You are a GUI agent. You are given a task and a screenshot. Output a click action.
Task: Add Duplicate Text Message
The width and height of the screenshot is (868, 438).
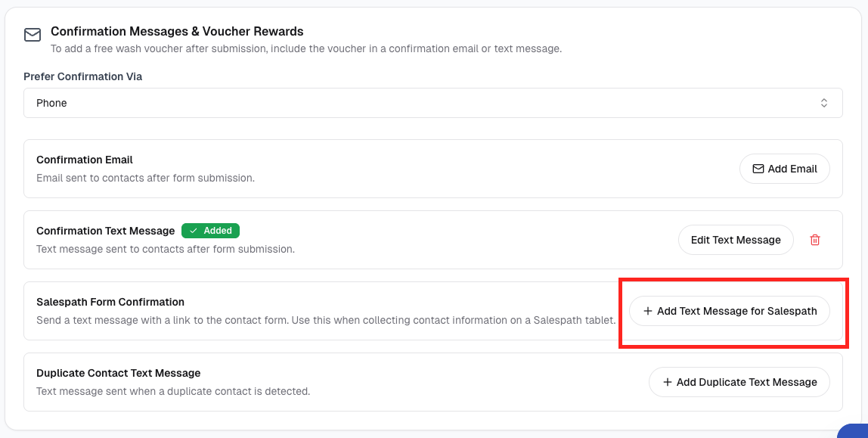coord(739,382)
